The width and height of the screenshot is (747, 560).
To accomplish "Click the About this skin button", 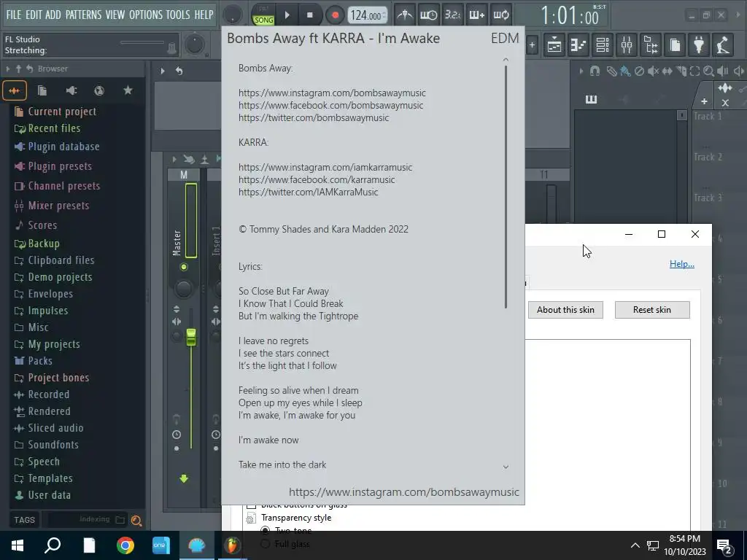I will [x=565, y=310].
